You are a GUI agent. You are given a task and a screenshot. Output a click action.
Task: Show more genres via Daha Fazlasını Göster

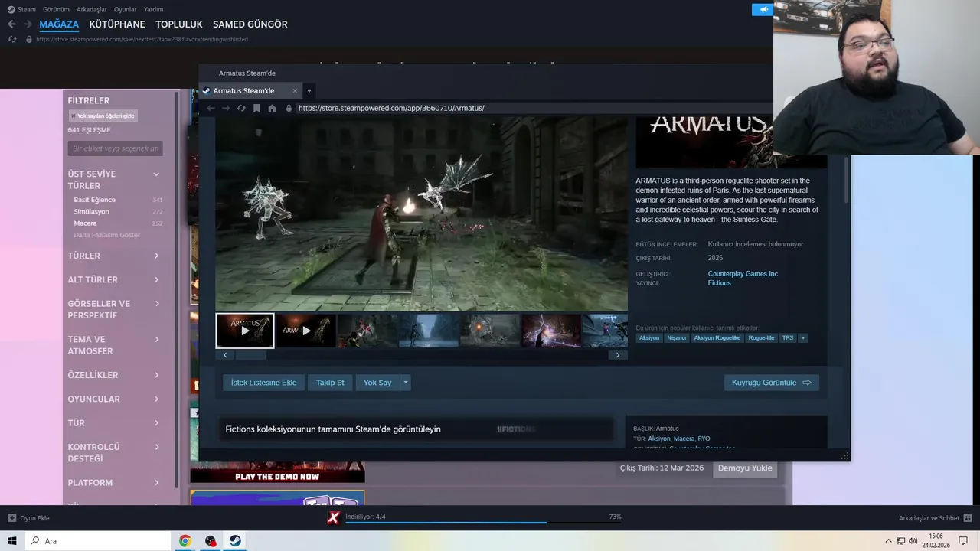(x=106, y=235)
